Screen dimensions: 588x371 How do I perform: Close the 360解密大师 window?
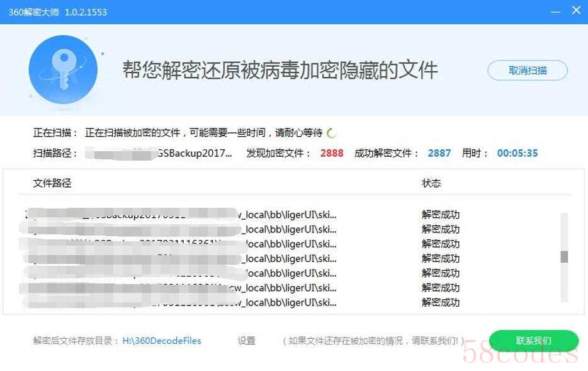[x=577, y=11]
